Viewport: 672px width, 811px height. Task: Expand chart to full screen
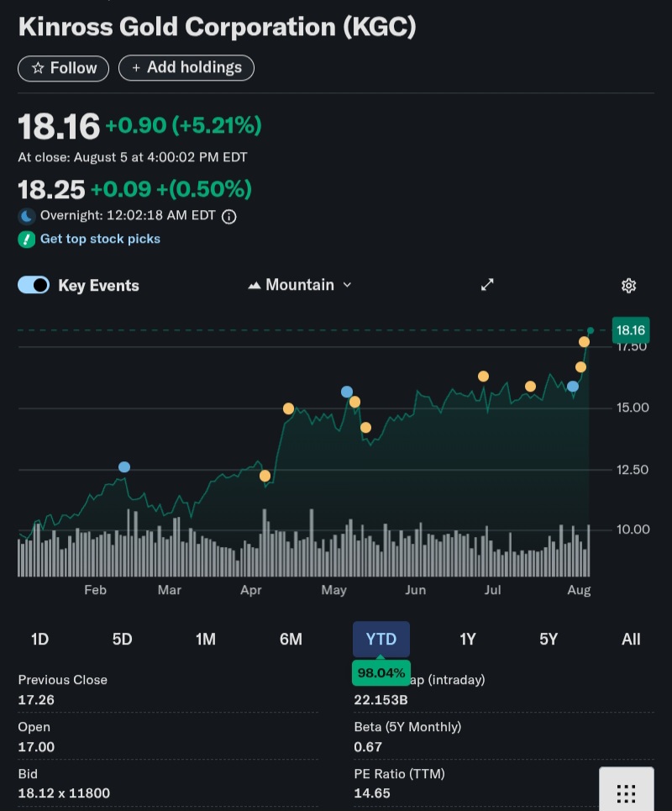487,284
